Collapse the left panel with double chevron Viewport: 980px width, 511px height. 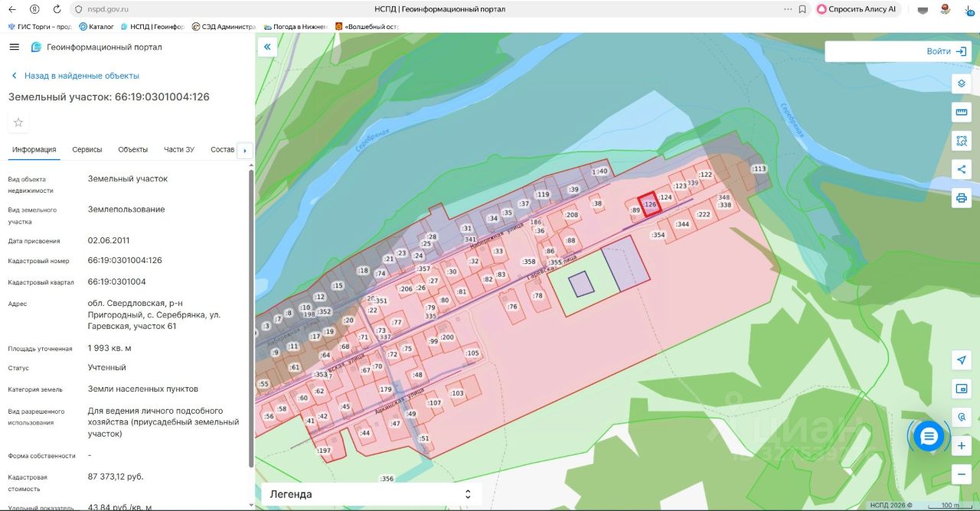[x=267, y=47]
